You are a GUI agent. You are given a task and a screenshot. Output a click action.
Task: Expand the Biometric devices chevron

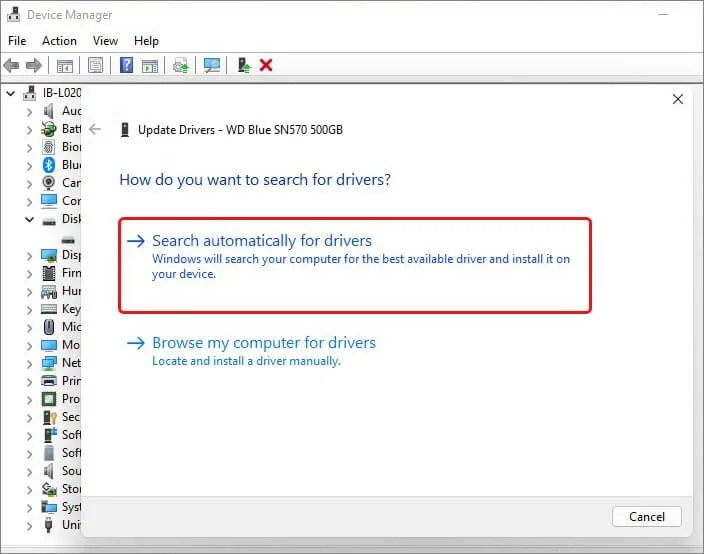(x=29, y=148)
